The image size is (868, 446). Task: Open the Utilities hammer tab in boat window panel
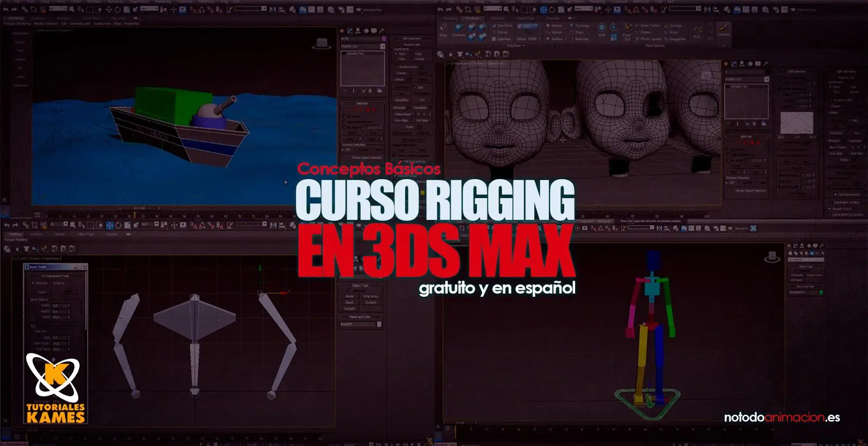(381, 30)
